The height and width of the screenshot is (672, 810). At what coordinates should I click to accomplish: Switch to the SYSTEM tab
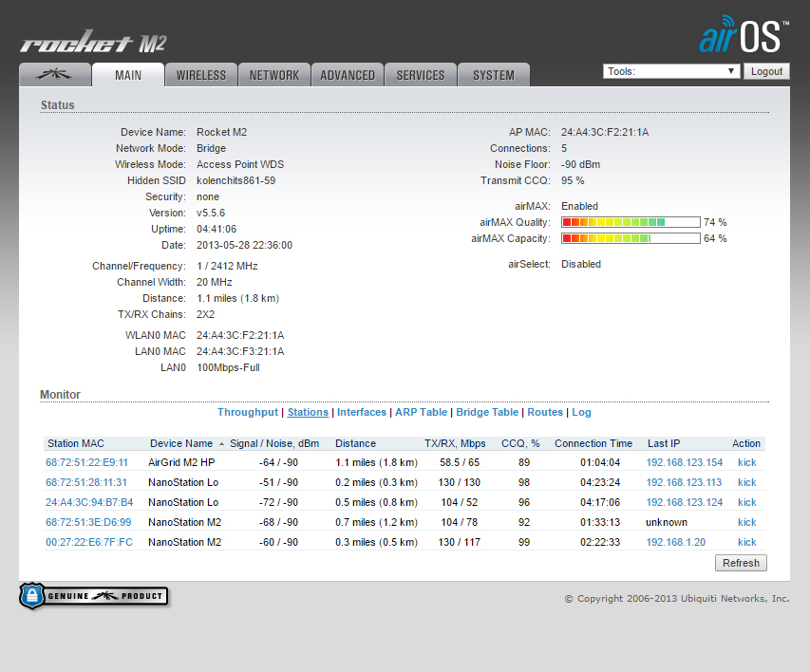(x=494, y=75)
